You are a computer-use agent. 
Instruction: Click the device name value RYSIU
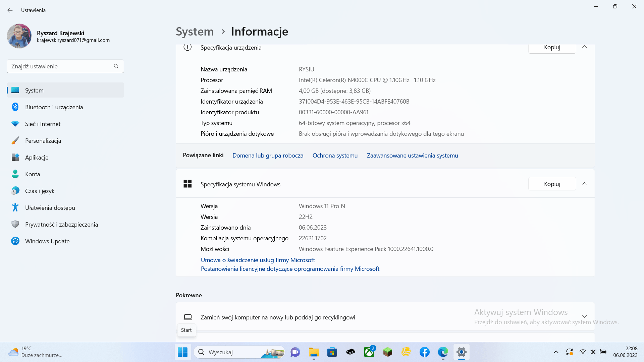tap(306, 69)
